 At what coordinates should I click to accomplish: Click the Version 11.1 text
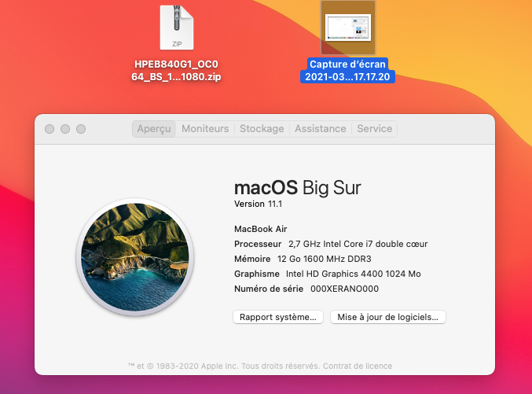coord(258,204)
